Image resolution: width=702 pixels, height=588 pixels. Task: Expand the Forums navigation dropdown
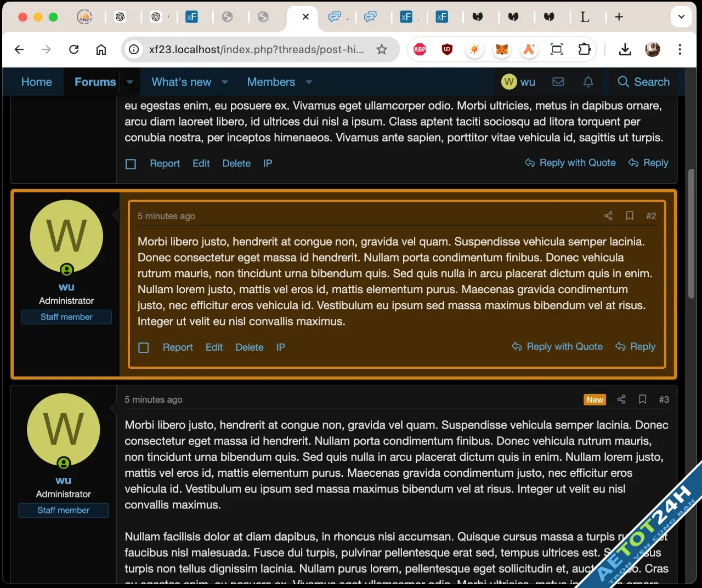tap(129, 82)
